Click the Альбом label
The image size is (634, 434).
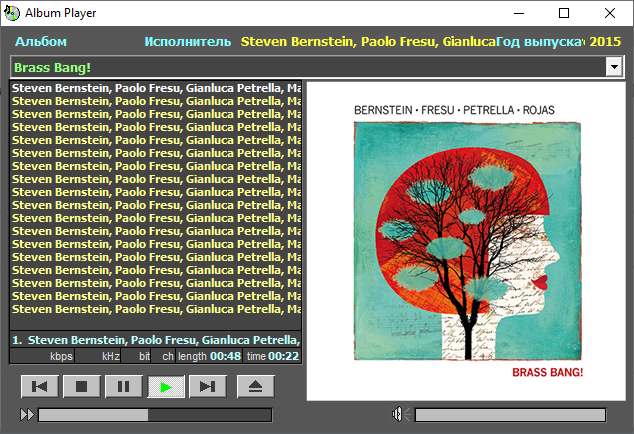41,42
